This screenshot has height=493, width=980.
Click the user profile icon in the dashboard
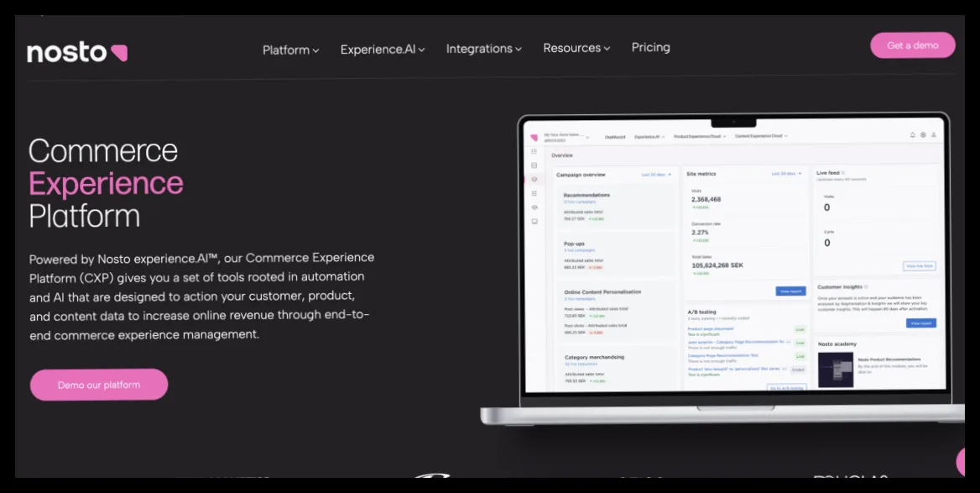(934, 135)
